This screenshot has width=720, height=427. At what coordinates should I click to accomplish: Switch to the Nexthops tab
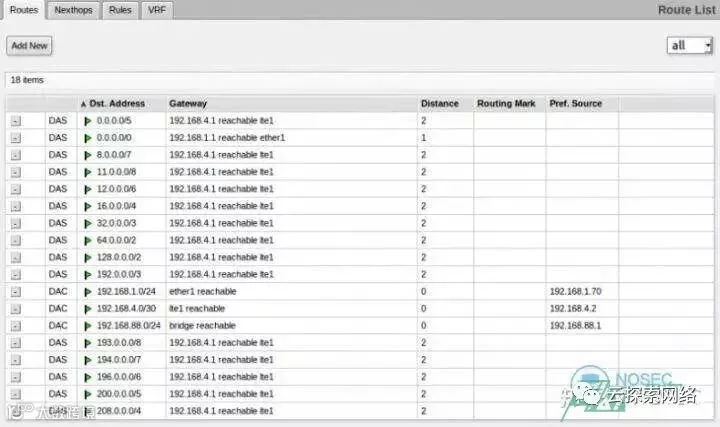(x=73, y=10)
